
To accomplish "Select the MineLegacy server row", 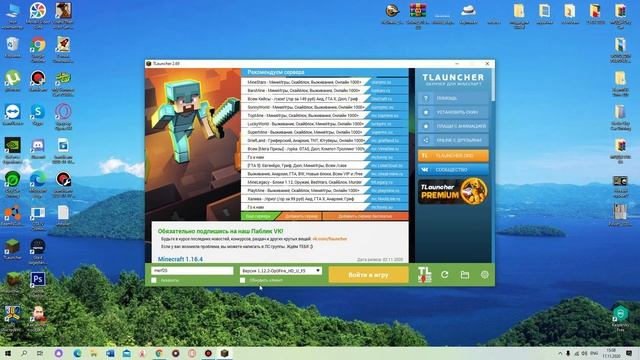I will pyautogui.click(x=325, y=182).
